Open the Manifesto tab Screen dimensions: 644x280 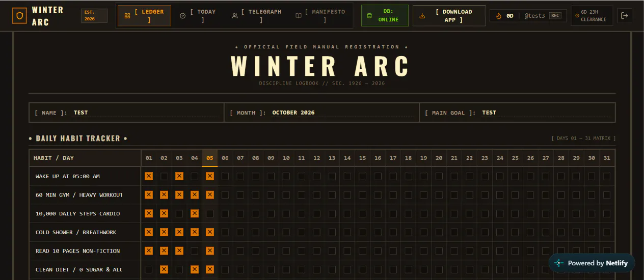[320, 16]
